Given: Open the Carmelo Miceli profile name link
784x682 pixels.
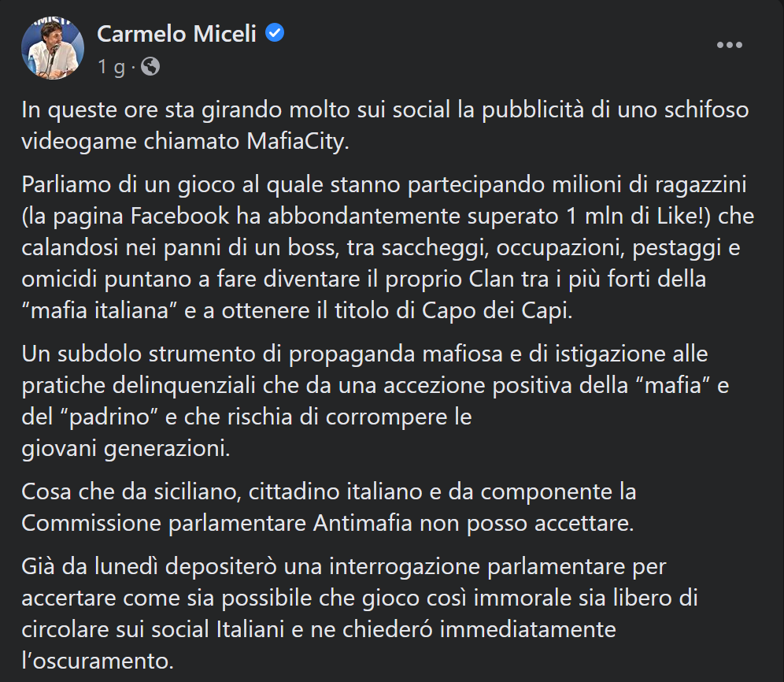Looking at the screenshot, I should [176, 34].
